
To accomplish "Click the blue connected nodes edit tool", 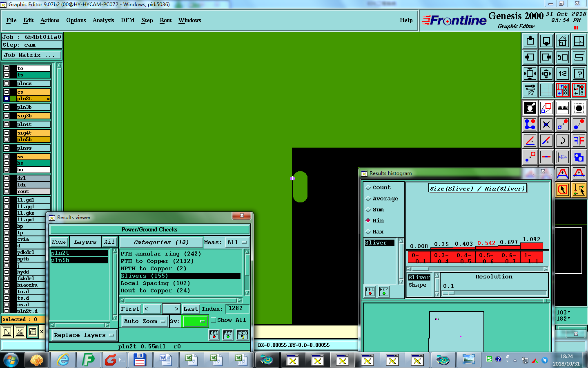I will 530,124.
